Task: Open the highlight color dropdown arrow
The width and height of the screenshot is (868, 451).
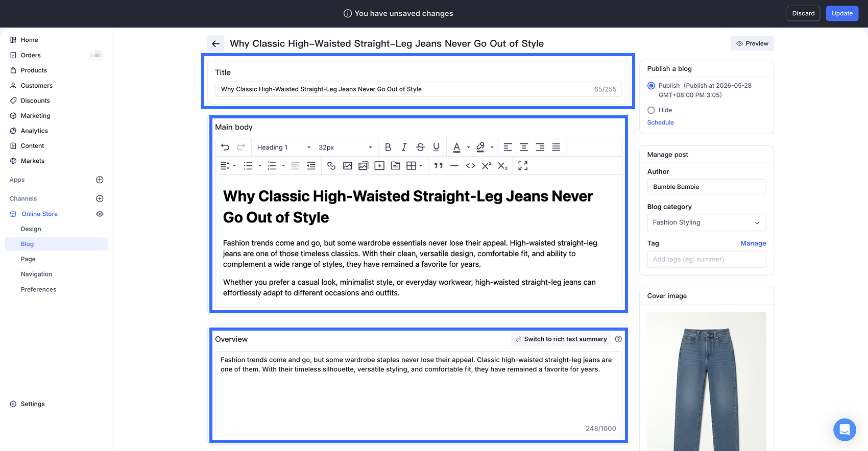Action: click(x=492, y=147)
